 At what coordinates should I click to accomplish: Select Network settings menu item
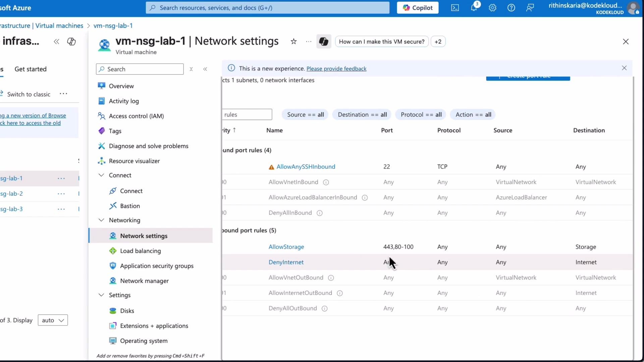click(151, 236)
